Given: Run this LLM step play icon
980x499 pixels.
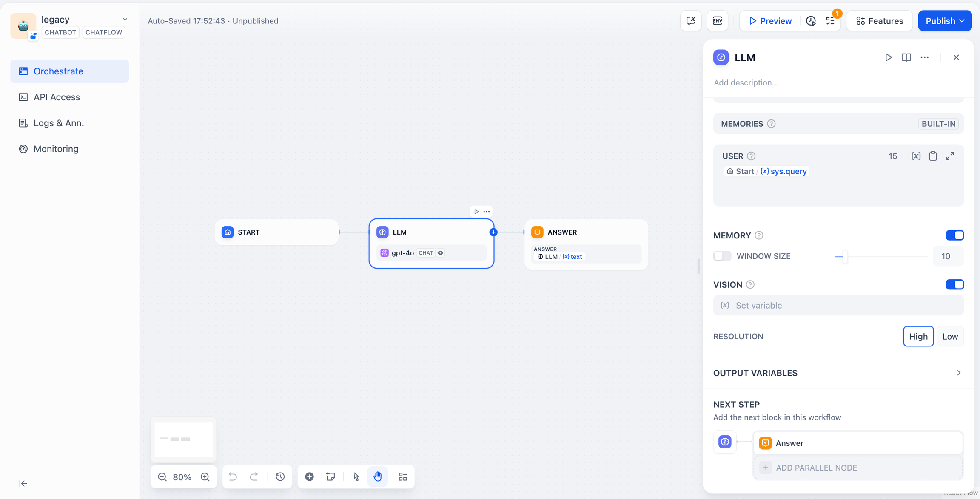Looking at the screenshot, I should click(x=888, y=57).
